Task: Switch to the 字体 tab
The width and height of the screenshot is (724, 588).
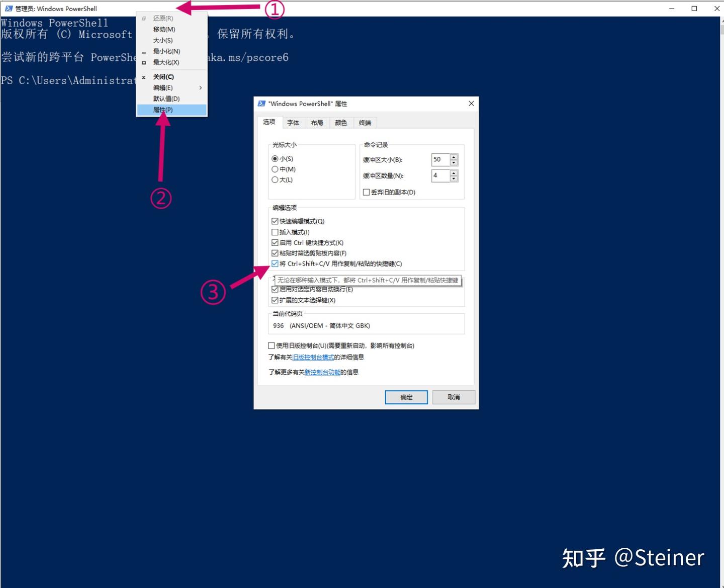Action: 293,122
